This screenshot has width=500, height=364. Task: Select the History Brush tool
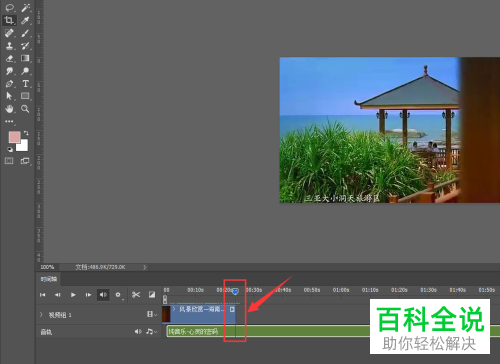pyautogui.click(x=25, y=46)
